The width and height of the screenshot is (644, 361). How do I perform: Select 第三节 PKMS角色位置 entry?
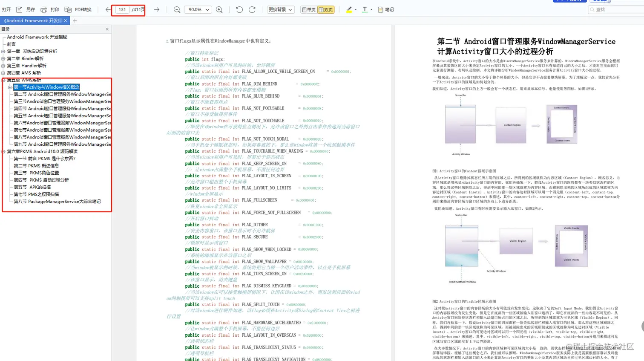point(36,173)
